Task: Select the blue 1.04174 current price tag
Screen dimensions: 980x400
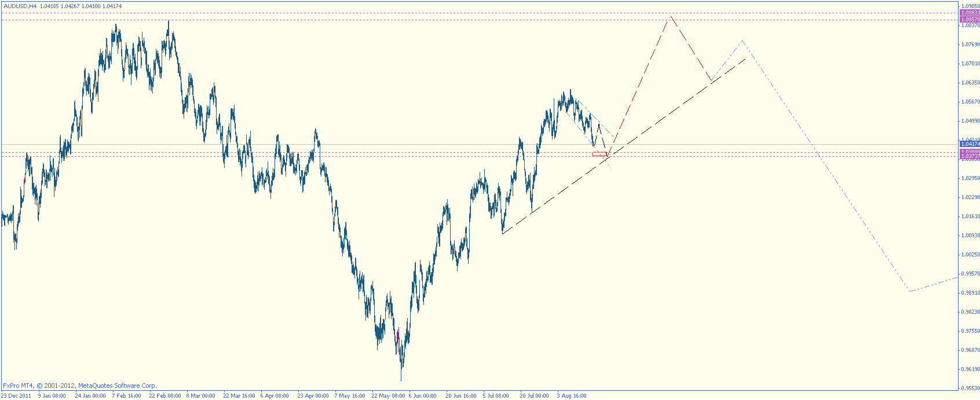Action: click(x=970, y=144)
